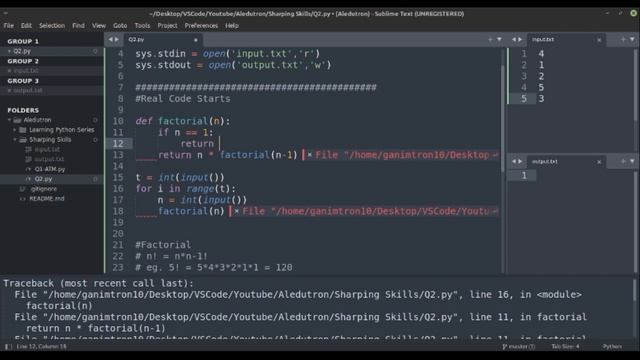The height and width of the screenshot is (360, 640).
Task: Open the Tab Size: 4 selector
Action: tap(565, 347)
